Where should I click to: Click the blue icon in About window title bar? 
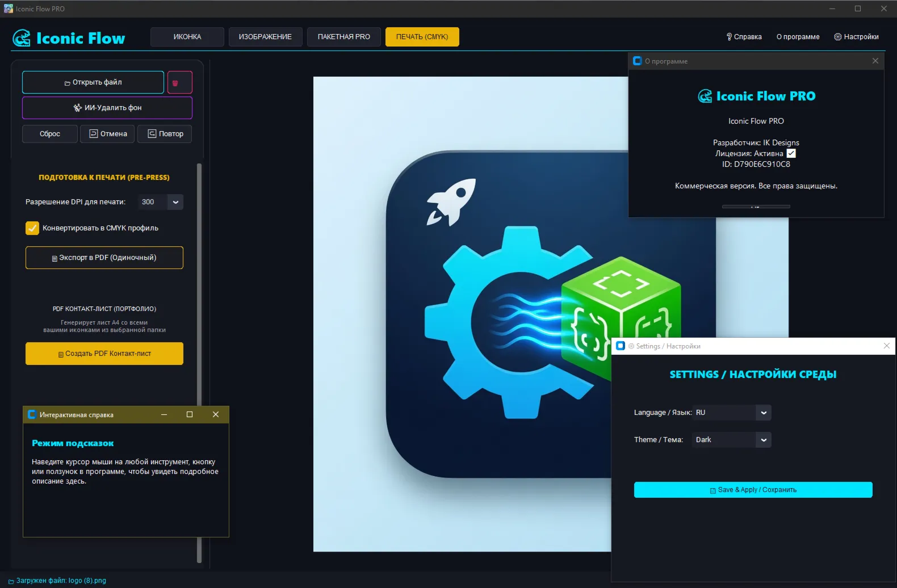(638, 61)
